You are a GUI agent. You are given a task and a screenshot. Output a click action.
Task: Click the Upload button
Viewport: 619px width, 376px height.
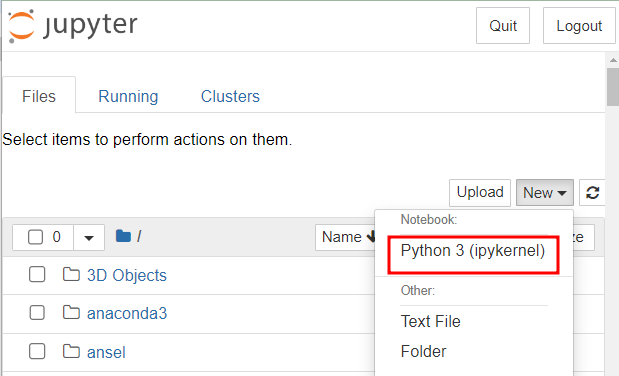coord(480,193)
